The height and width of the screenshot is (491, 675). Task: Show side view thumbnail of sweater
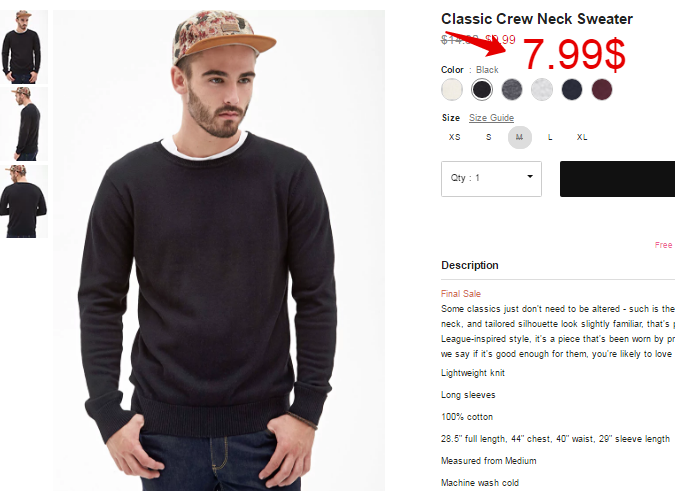click(24, 124)
